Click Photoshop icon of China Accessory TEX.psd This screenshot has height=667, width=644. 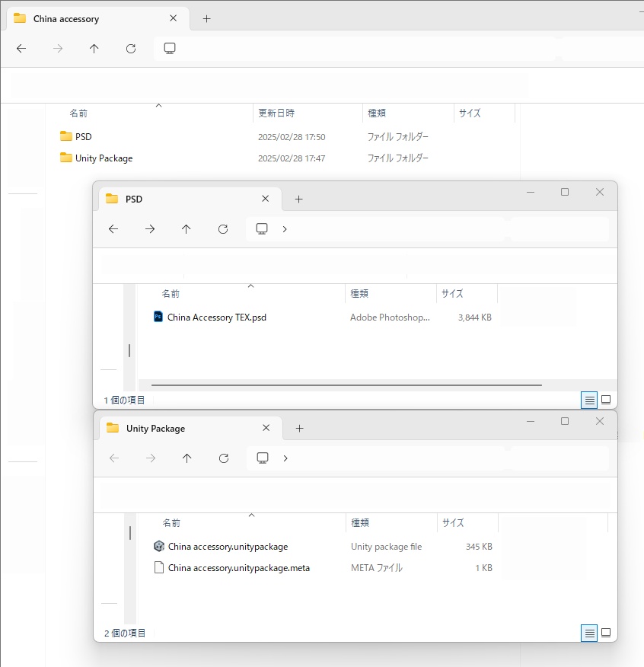pyautogui.click(x=158, y=317)
